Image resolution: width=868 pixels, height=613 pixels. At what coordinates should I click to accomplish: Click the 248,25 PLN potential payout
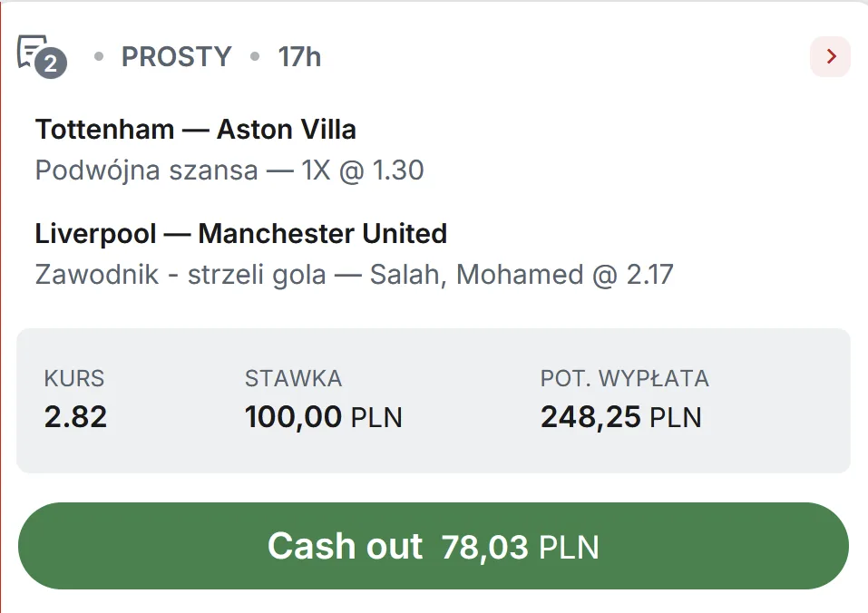click(x=591, y=417)
